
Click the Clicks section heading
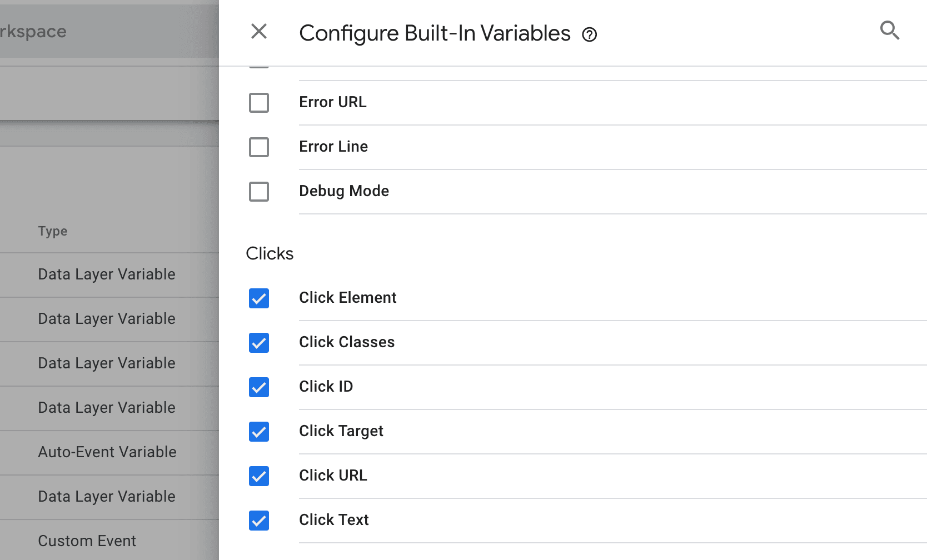pos(270,253)
